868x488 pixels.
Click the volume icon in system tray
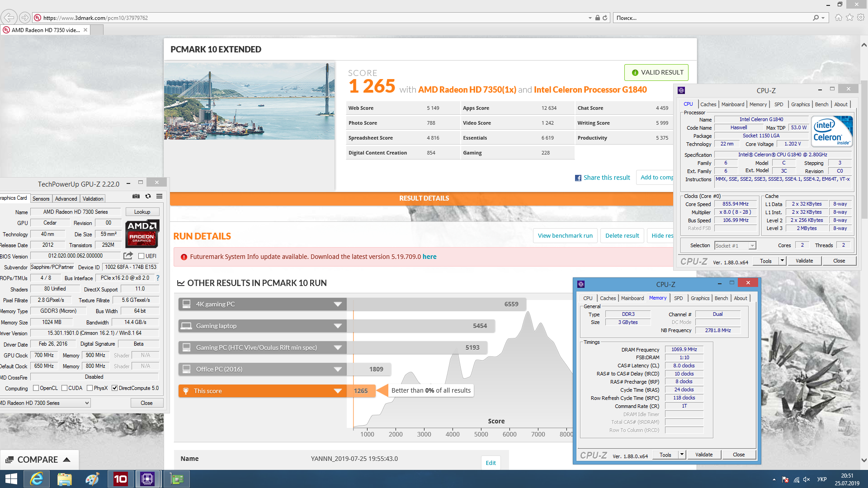pyautogui.click(x=806, y=479)
